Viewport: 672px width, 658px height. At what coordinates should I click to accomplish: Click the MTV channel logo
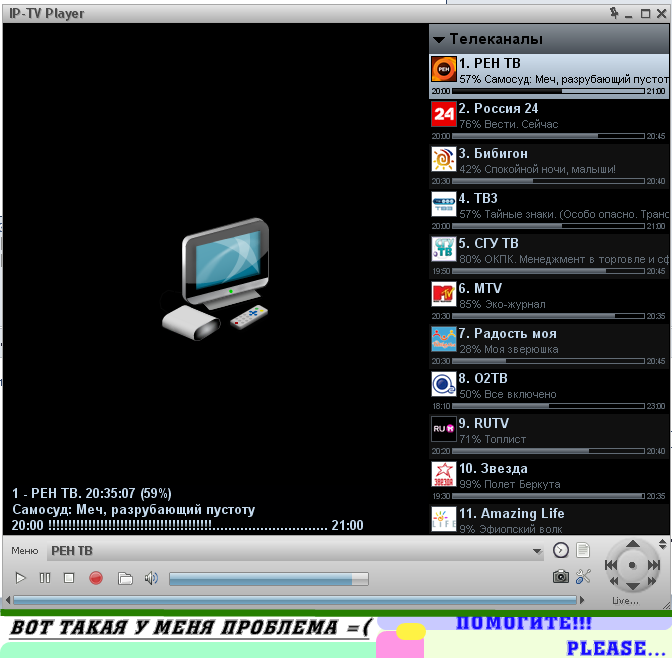point(444,294)
